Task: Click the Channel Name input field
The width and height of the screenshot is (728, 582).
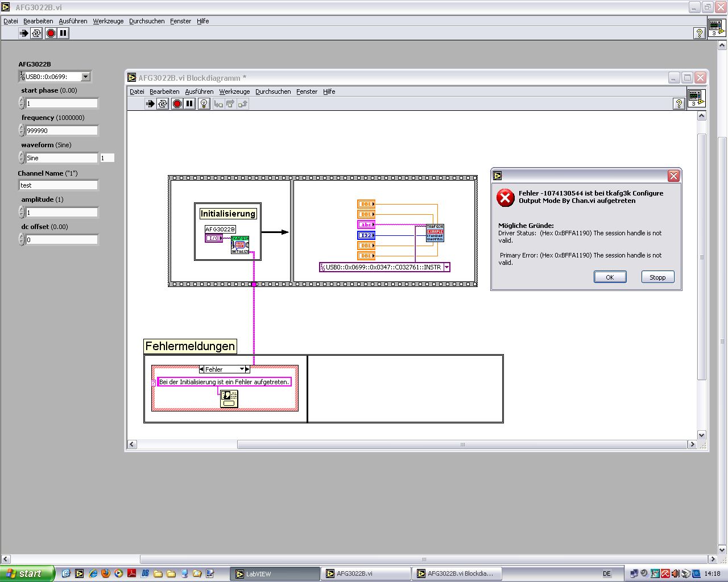Action: pos(58,185)
